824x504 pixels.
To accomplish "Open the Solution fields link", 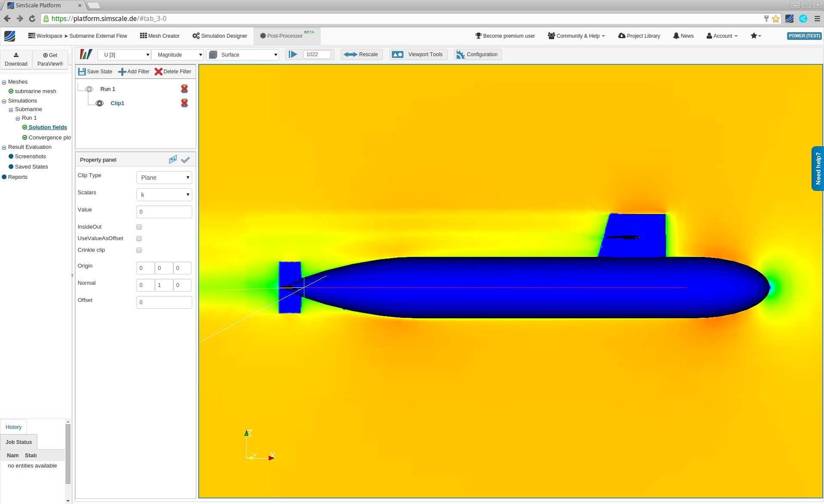I will click(48, 127).
